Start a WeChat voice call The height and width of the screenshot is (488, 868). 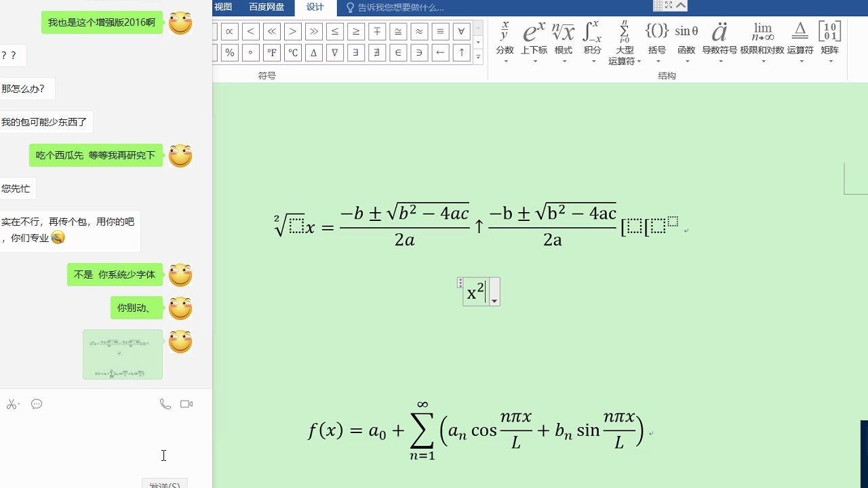tap(164, 403)
